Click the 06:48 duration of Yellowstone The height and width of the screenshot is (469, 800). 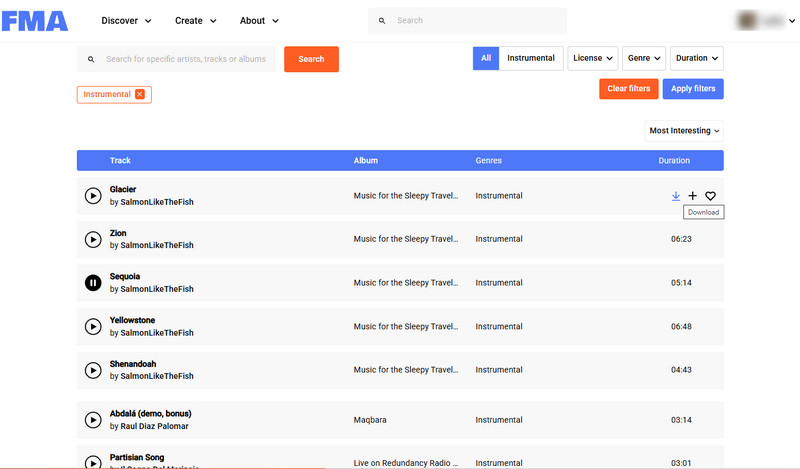(x=681, y=327)
